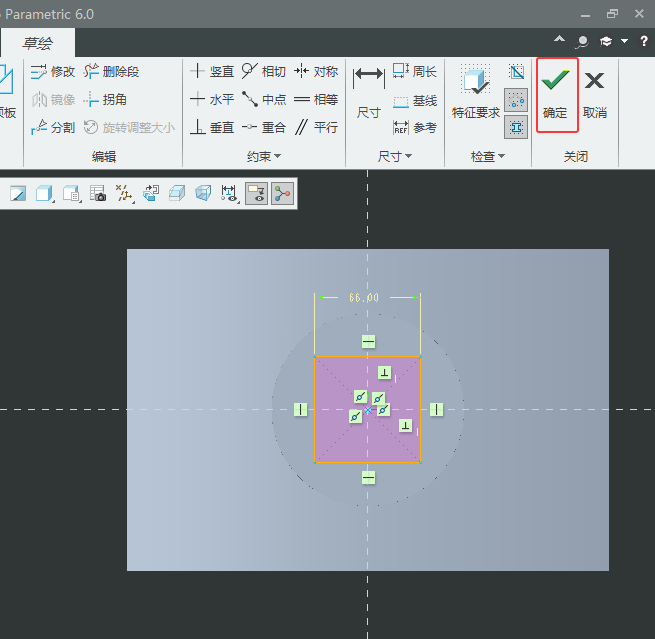The width and height of the screenshot is (655, 639).
Task: Click the 拐角 (Corner) trim tool
Action: 105,100
